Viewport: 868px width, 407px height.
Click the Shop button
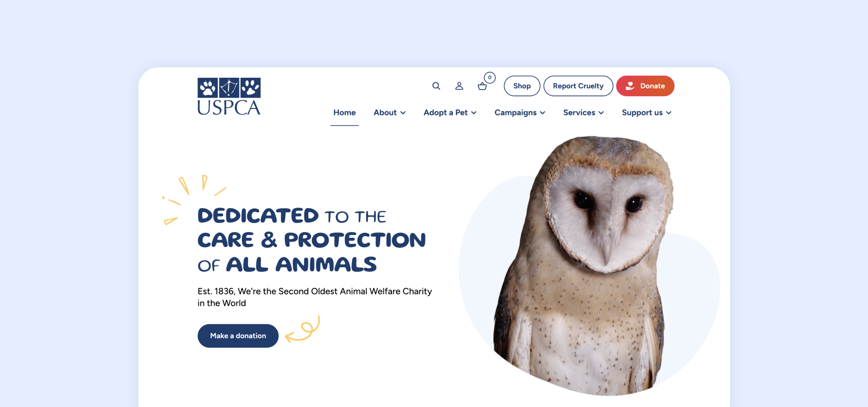click(522, 86)
